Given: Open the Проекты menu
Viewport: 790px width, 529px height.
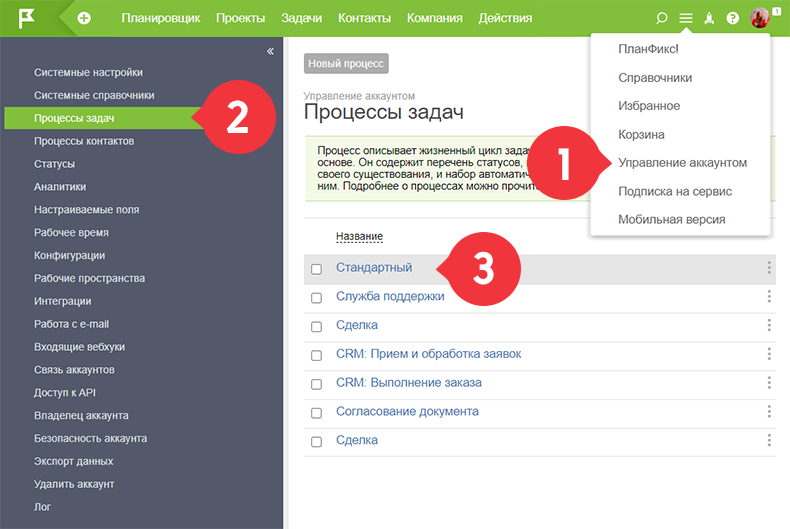Looking at the screenshot, I should pos(240,18).
